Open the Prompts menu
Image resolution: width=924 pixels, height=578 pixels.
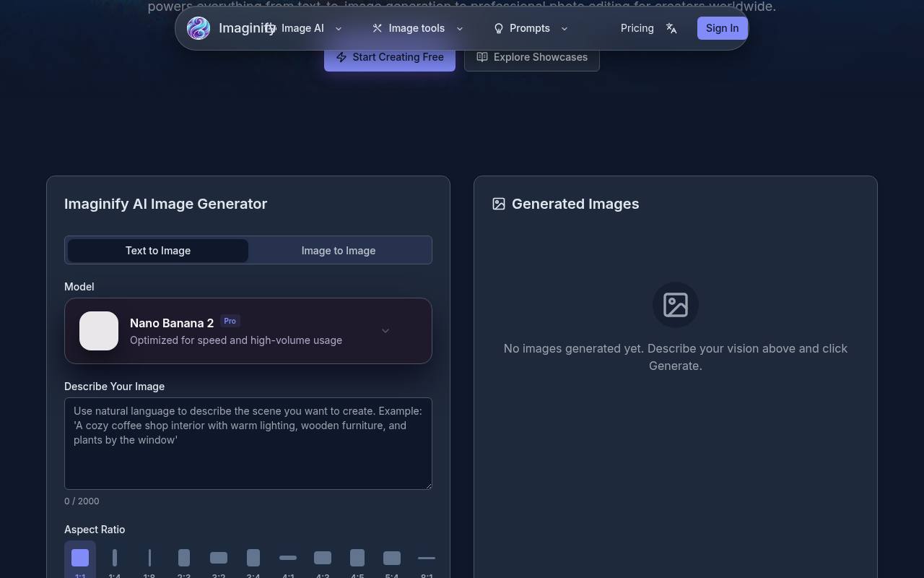[531, 28]
